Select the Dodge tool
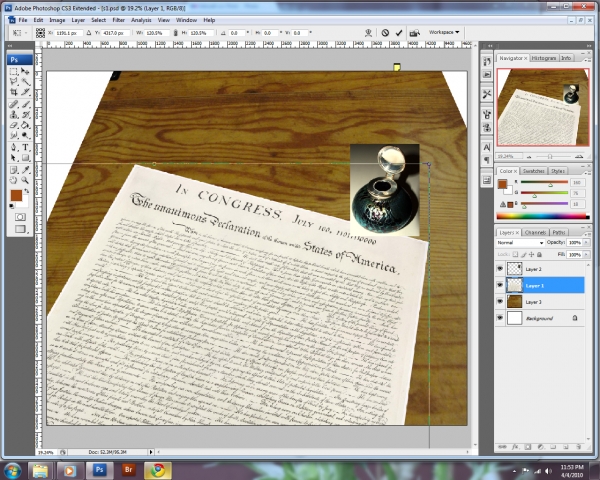This screenshot has height=480, width=600. coord(25,135)
